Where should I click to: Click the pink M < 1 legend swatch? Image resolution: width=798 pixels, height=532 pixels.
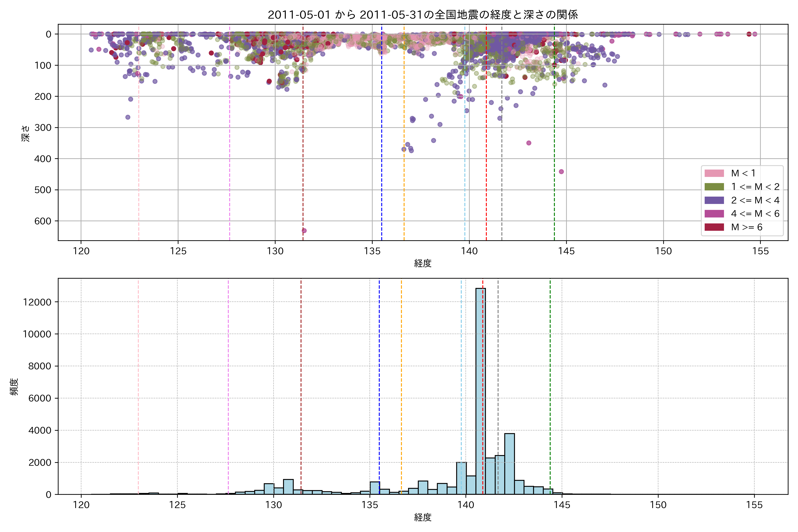[714, 173]
